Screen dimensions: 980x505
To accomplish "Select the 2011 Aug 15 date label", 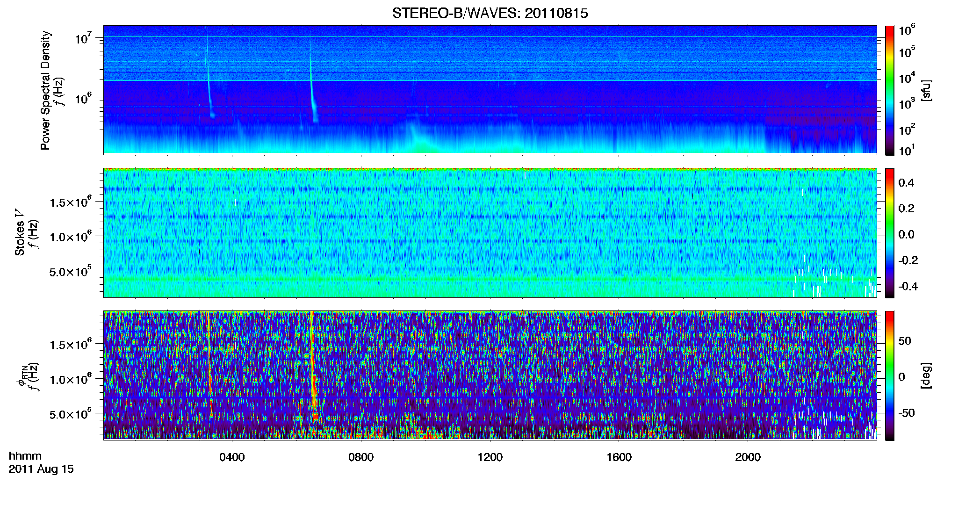I will click(x=41, y=469).
